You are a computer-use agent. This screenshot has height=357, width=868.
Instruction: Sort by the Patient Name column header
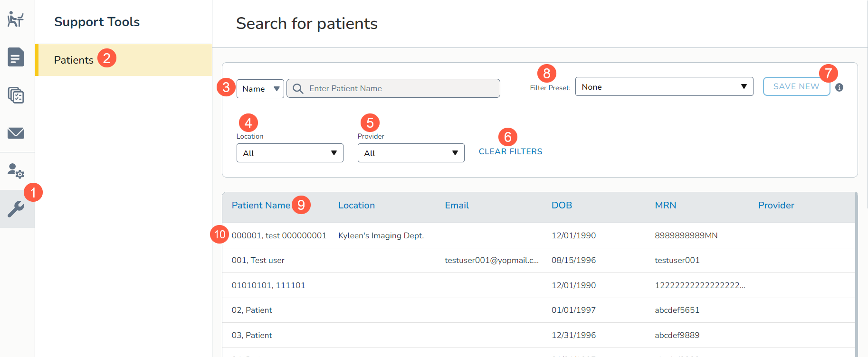coord(260,206)
